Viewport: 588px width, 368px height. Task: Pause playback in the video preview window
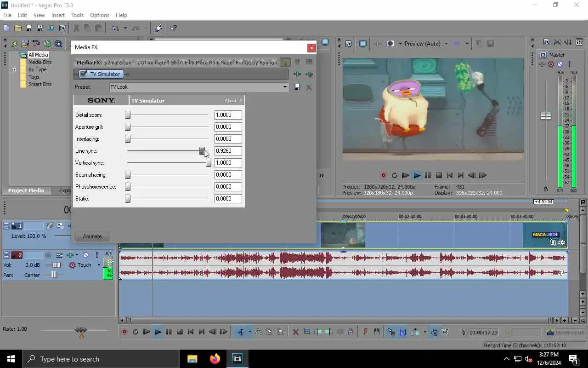pyautogui.click(x=428, y=175)
